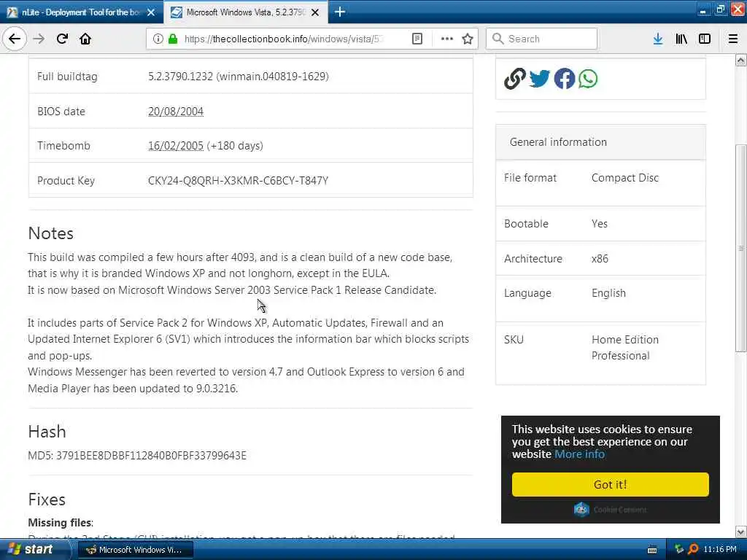Screen dimensions: 747x560
Task: Restore down the Firefox window
Action: [720, 9]
